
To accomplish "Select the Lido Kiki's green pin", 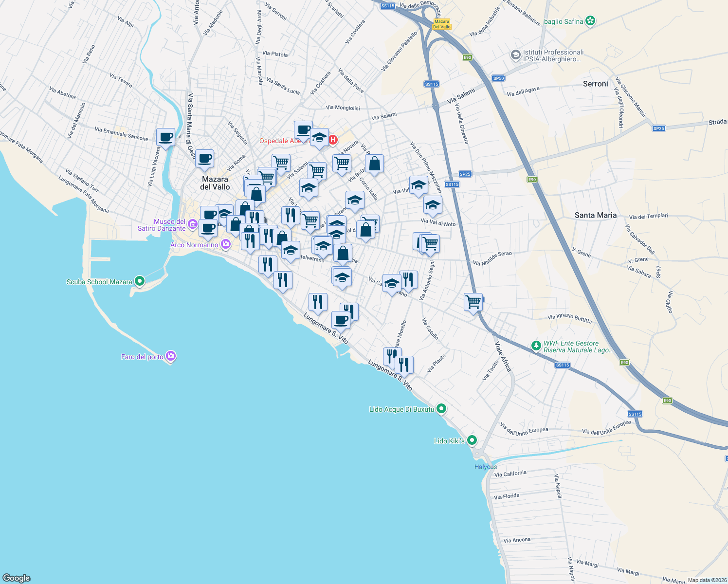I will 472,440.
